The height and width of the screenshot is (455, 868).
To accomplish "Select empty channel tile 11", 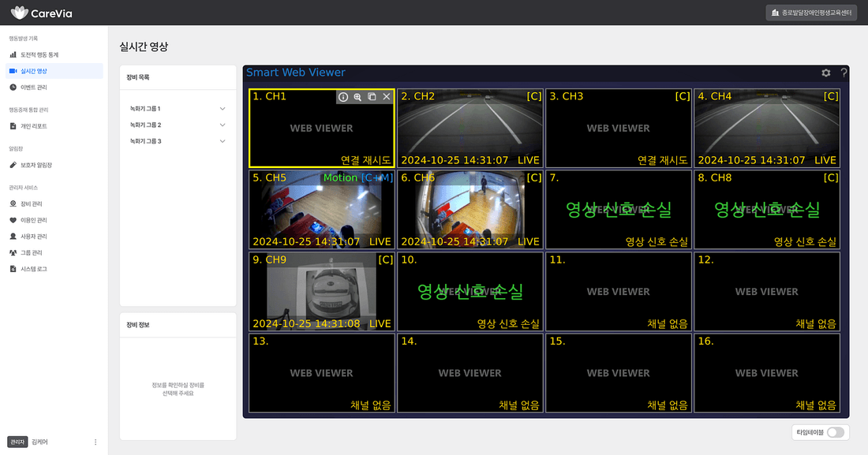I will point(619,292).
